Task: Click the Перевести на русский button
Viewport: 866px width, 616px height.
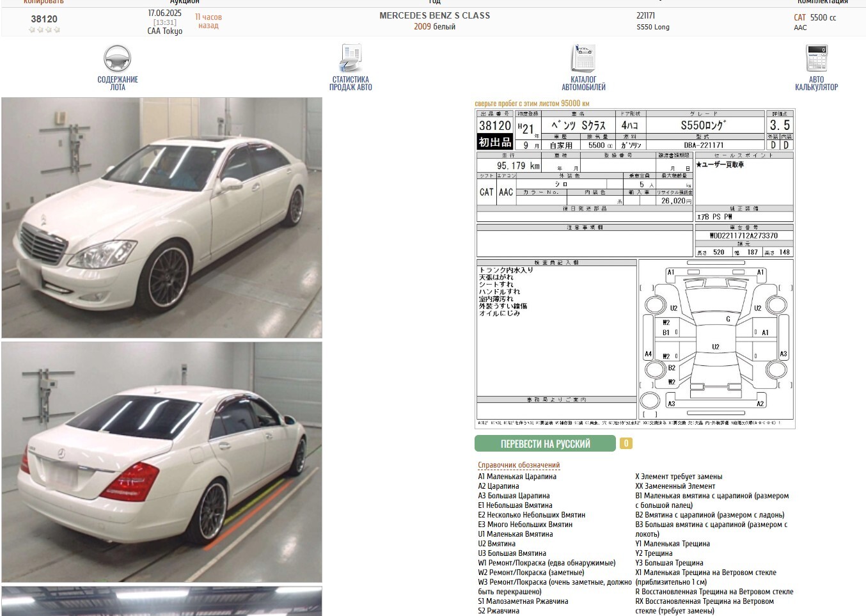Action: [545, 443]
